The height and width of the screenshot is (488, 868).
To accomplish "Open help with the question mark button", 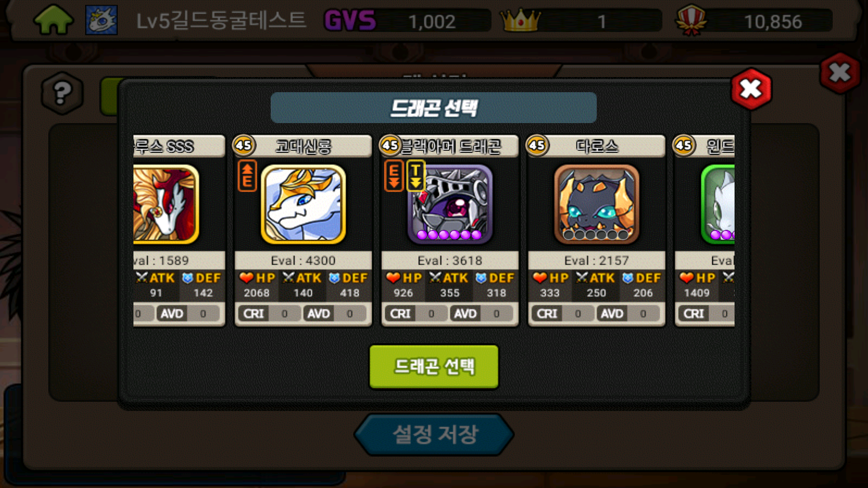I will click(x=62, y=93).
